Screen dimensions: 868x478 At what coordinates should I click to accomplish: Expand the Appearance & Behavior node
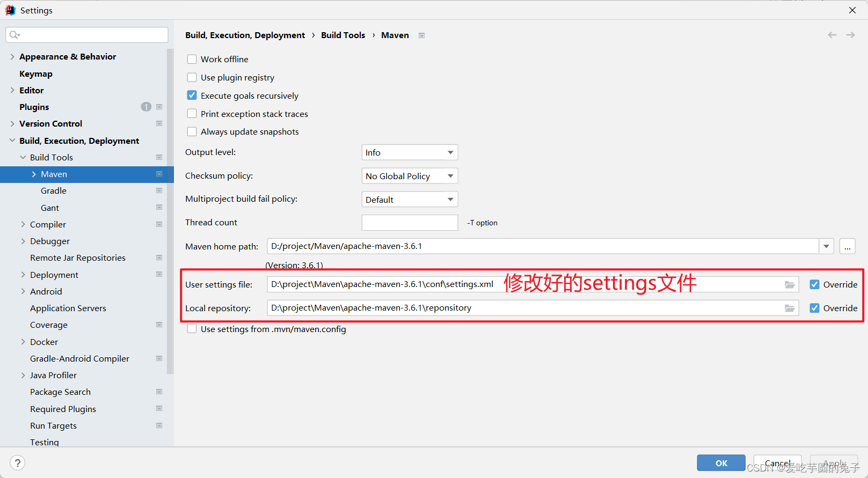click(12, 56)
